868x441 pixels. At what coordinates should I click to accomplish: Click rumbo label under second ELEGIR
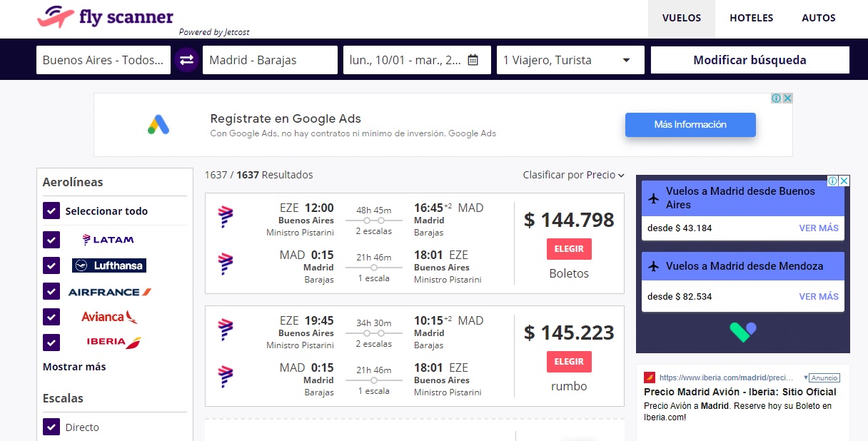tap(569, 386)
